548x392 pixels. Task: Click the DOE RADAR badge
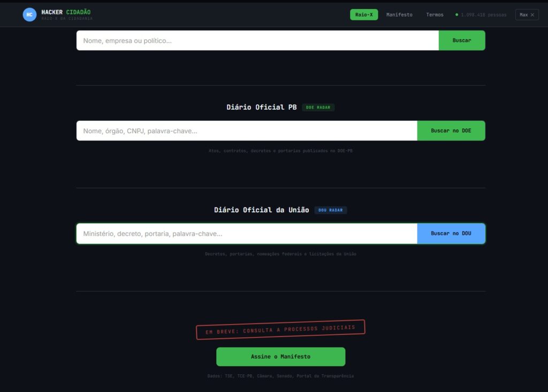(318, 107)
